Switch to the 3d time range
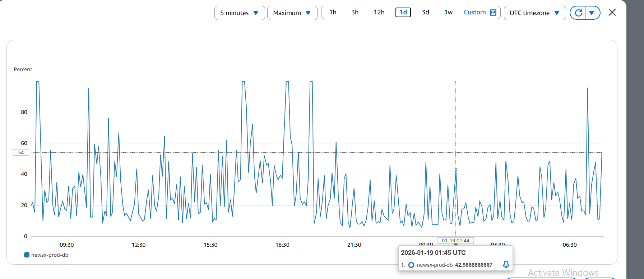 click(425, 13)
